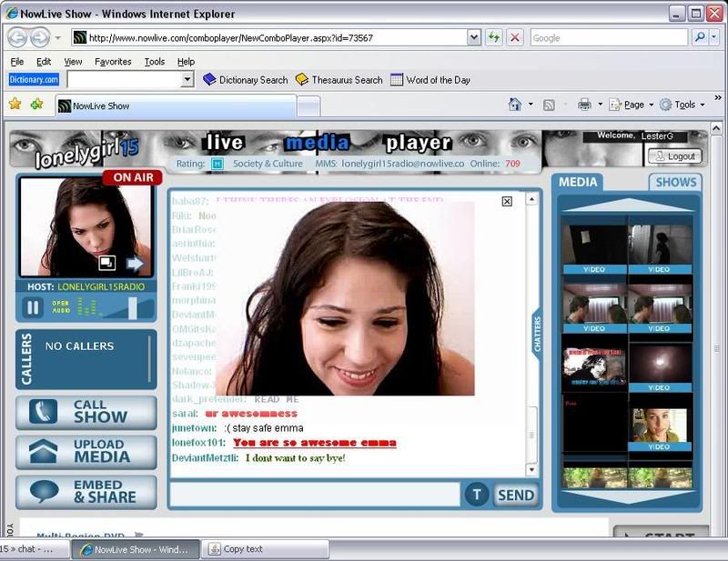Select the NowLive Show browser tab

coord(176,105)
